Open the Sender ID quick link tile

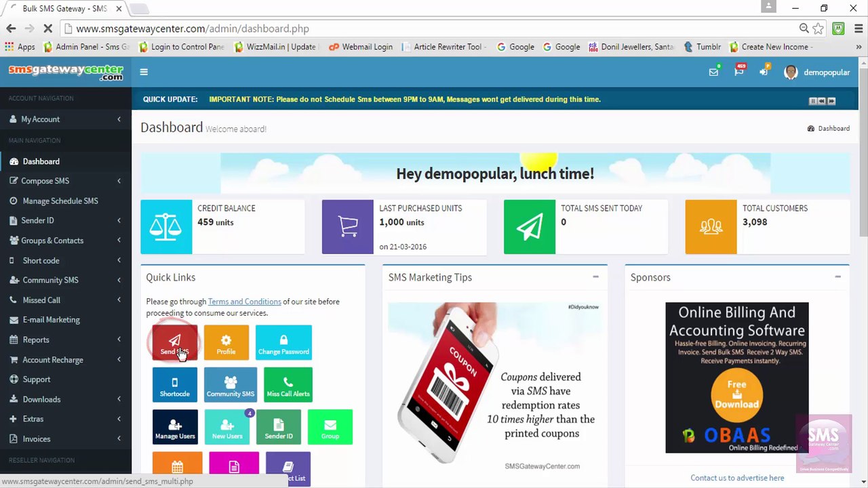click(x=279, y=427)
